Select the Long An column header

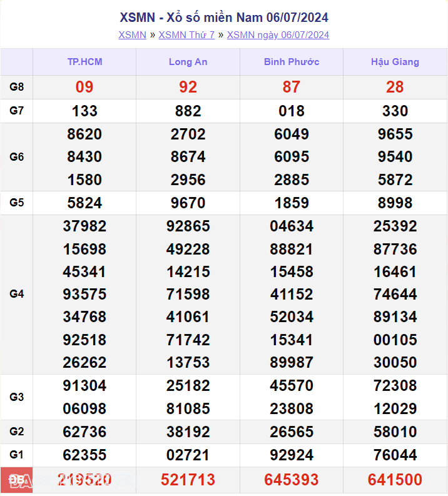point(188,62)
